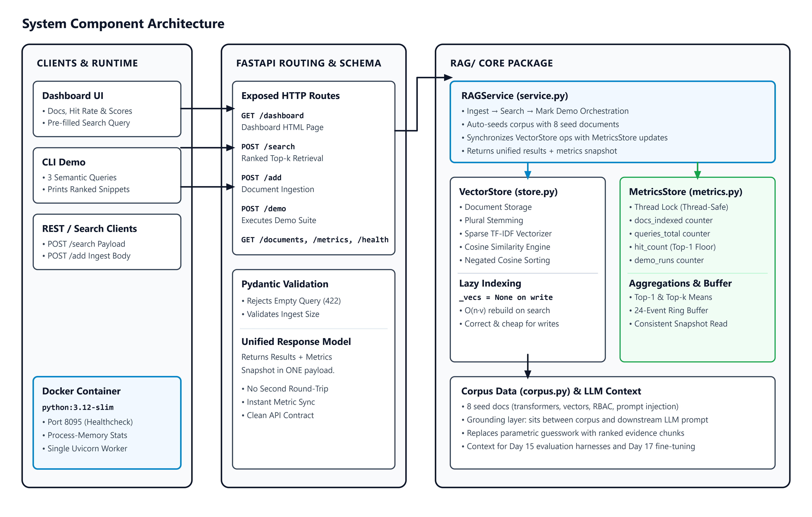Select the python:3.12-slim label
Screen dimensions: 812x517
click(x=78, y=407)
